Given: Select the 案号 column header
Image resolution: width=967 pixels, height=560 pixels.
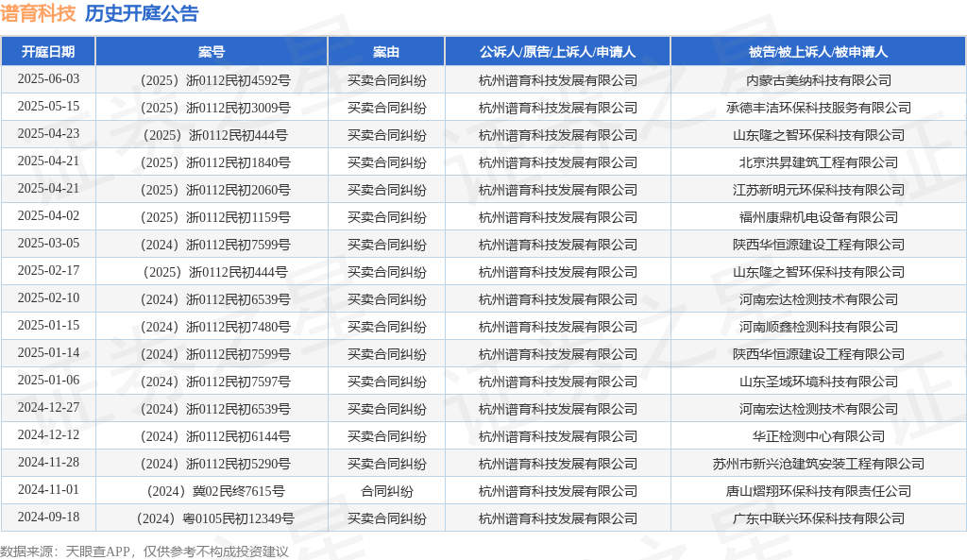Looking at the screenshot, I should [x=212, y=52].
